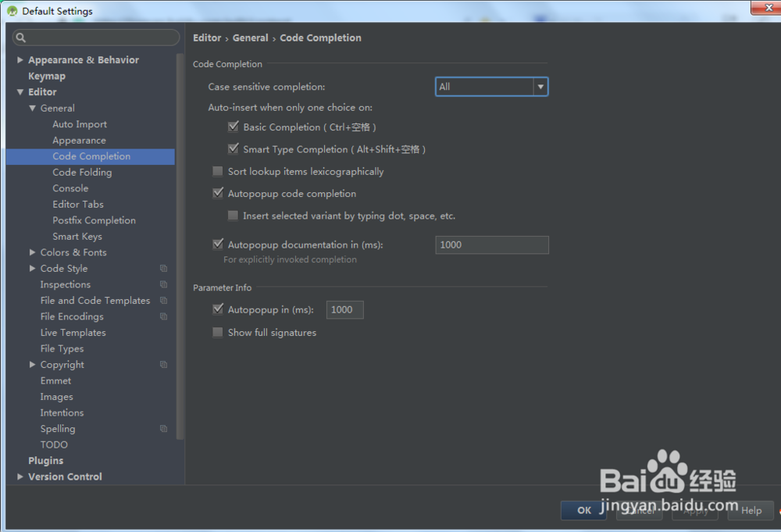Open Spelling settings

(58, 428)
